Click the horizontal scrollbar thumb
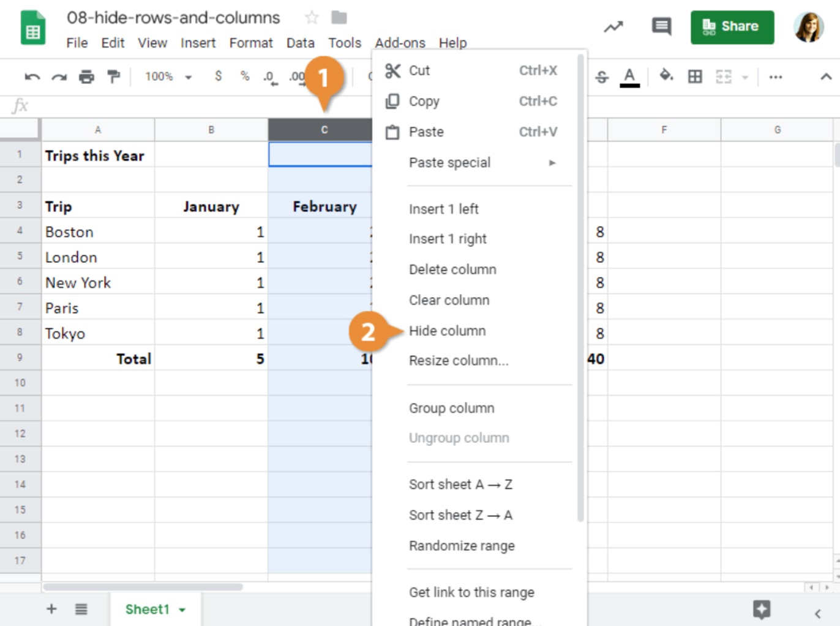 [x=143, y=587]
